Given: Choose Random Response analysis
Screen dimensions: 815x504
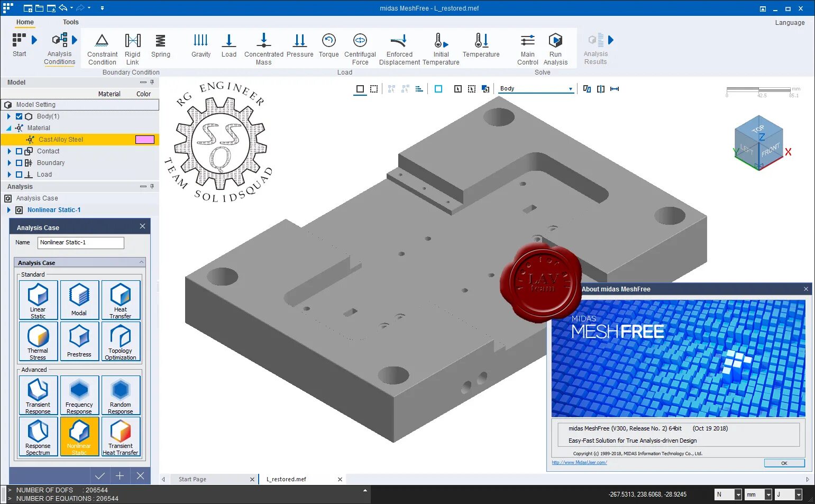Looking at the screenshot, I should click(x=121, y=395).
